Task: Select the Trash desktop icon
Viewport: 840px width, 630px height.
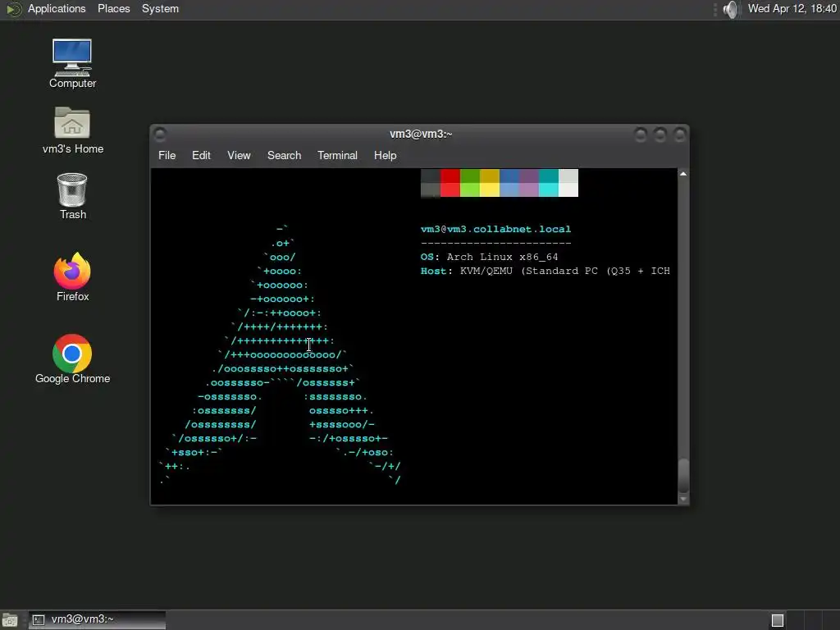Action: pyautogui.click(x=72, y=196)
